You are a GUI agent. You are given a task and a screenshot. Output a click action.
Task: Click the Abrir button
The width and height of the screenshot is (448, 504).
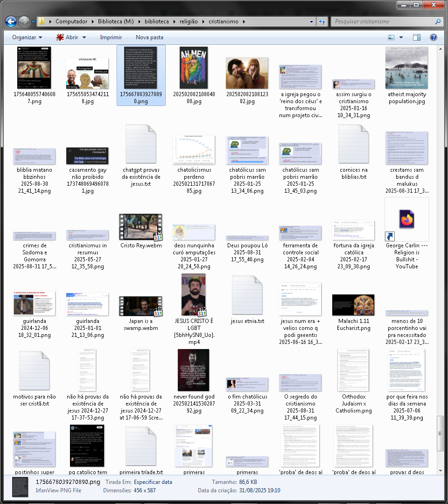pos(67,37)
